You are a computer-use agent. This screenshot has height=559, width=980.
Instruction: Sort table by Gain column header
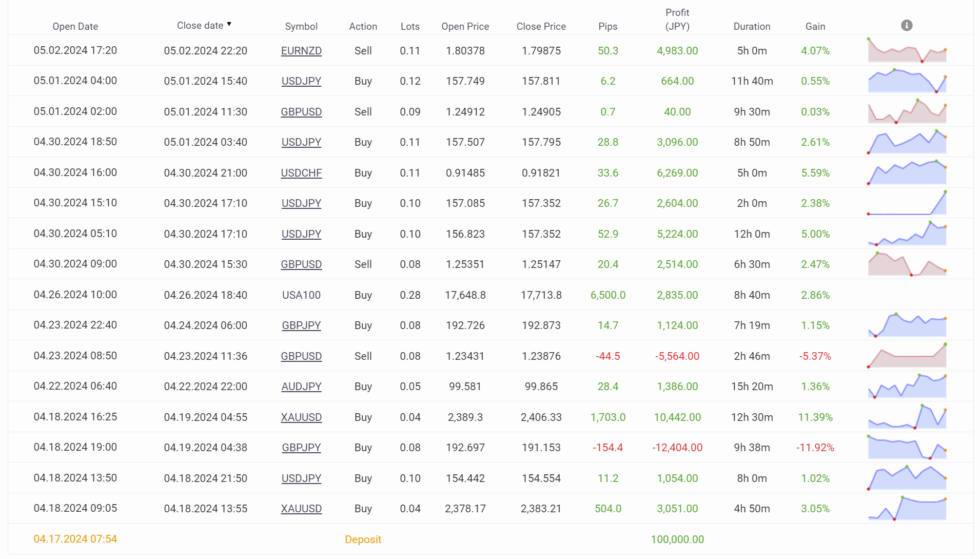[x=815, y=26]
